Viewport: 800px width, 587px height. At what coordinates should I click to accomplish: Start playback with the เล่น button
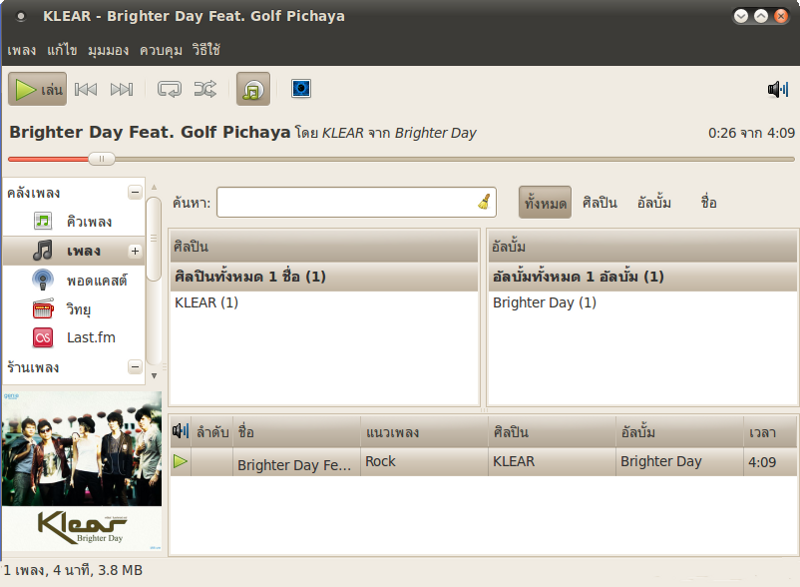(x=37, y=89)
